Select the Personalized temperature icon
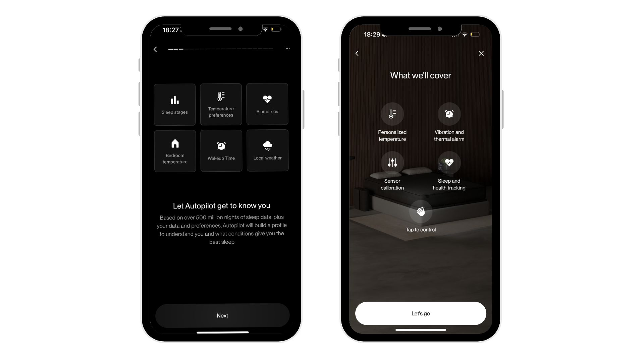 (392, 114)
